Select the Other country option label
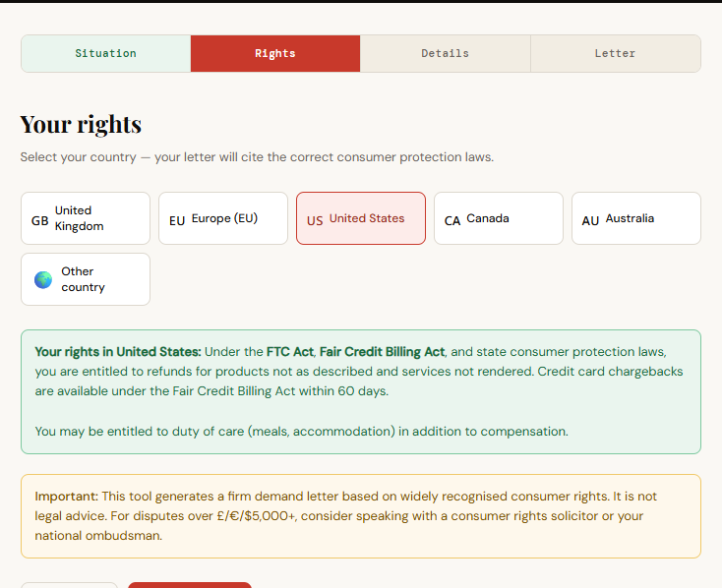The image size is (722, 588). point(83,279)
